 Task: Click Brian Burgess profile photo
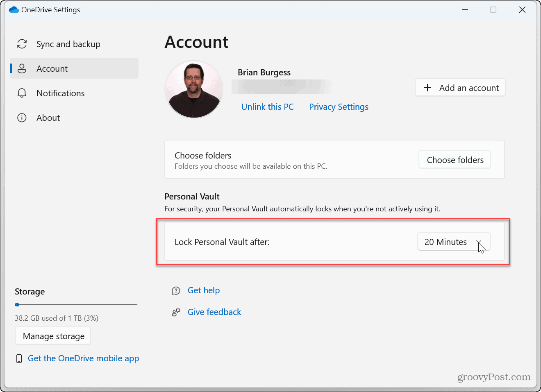point(194,89)
